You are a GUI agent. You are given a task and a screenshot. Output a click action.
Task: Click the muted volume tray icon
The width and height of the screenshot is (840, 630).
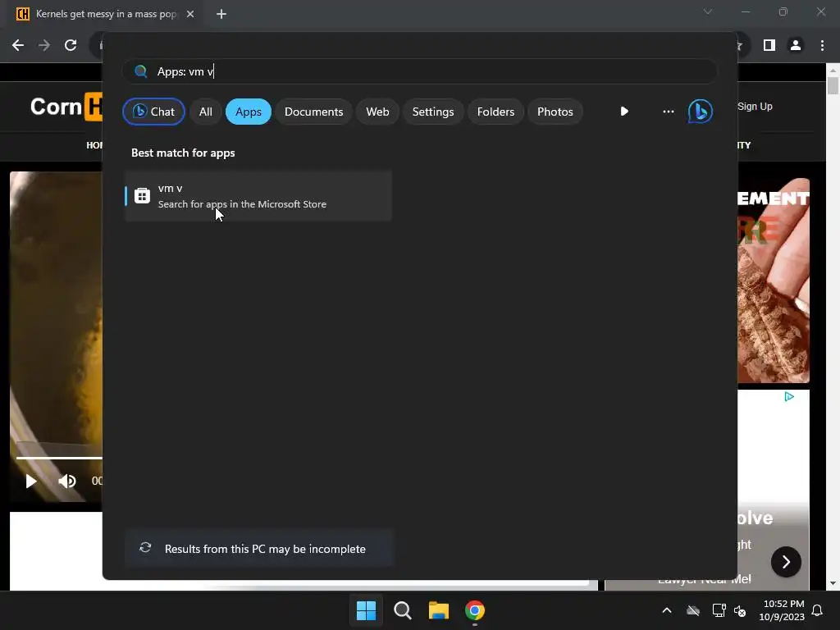(740, 610)
